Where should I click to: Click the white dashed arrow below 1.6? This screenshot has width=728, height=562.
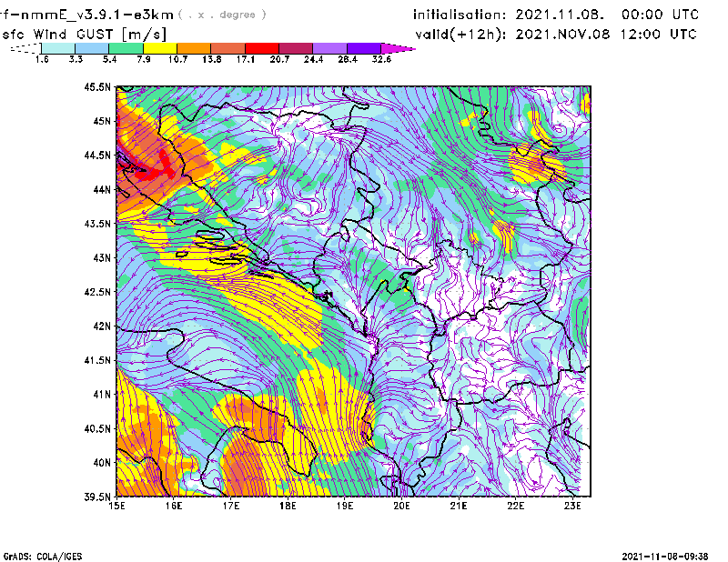click(x=25, y=48)
